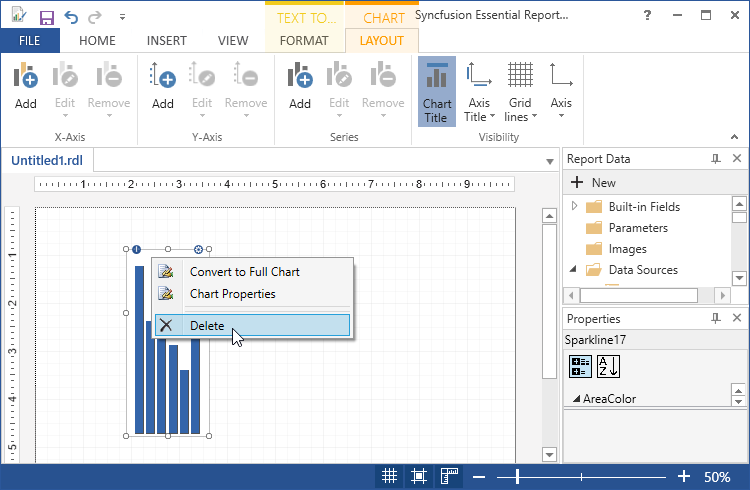Open the FILE menu button
This screenshot has width=750, height=490.
pos(30,41)
